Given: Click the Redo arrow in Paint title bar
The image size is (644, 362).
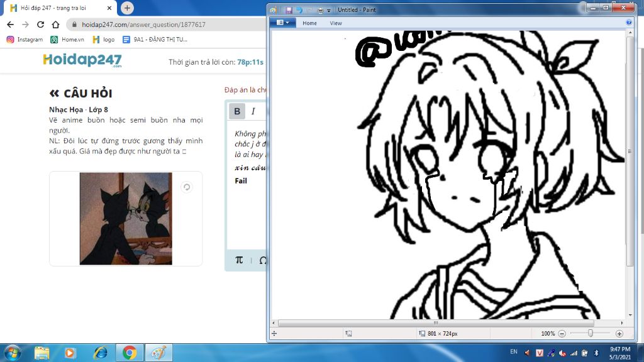Looking at the screenshot, I should 309,10.
